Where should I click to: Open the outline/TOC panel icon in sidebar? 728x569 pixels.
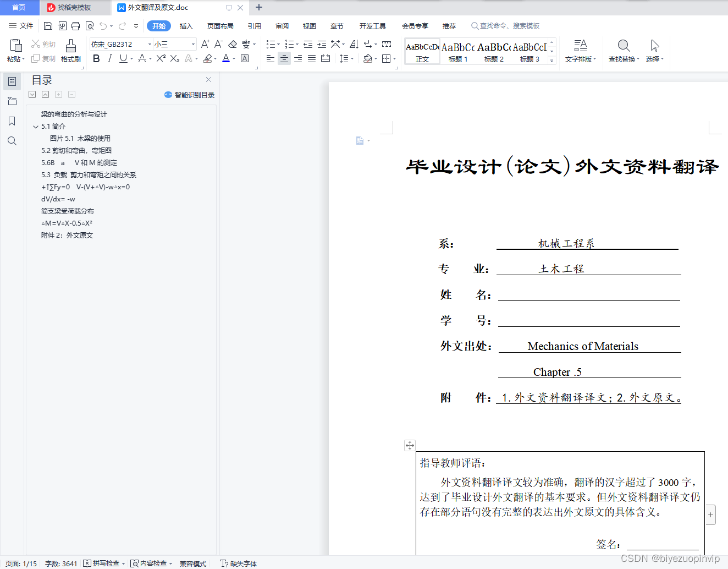pos(12,81)
